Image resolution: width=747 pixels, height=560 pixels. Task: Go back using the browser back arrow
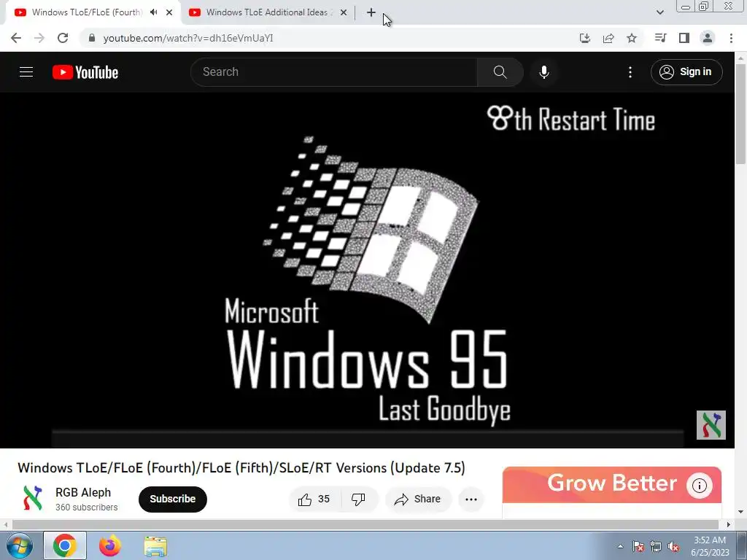[16, 38]
